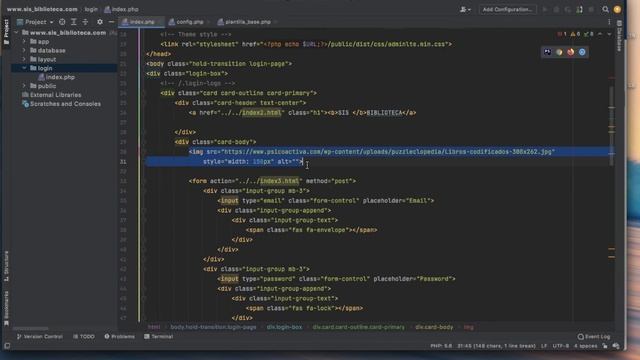
Task: Click the red error count indicator
Action: coord(562,34)
